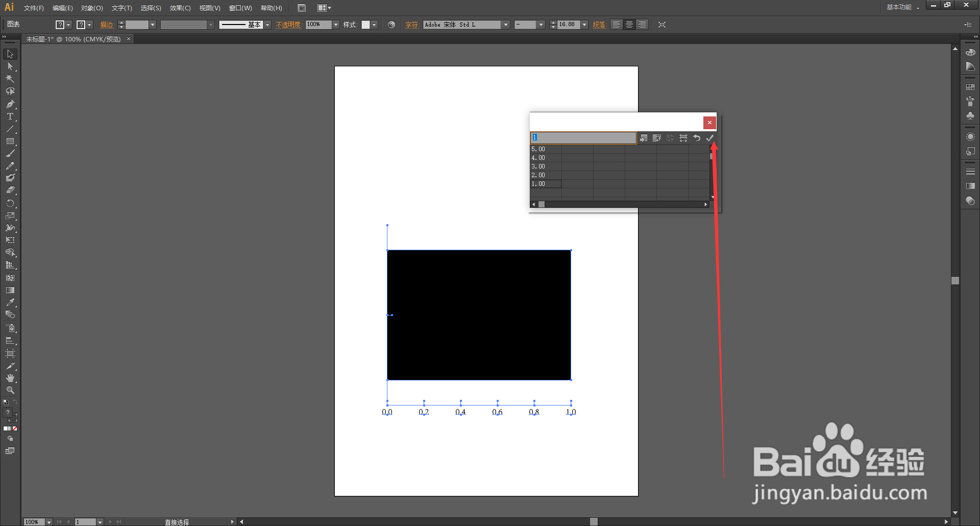Viewport: 980px width, 526px height.
Task: Open the font family dropdown
Action: click(505, 24)
